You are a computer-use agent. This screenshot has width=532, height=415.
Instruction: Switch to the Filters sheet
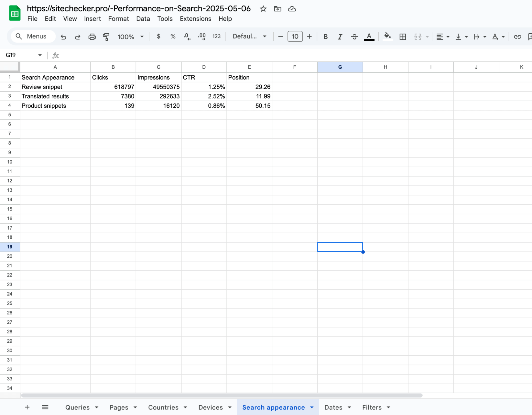[x=372, y=407]
